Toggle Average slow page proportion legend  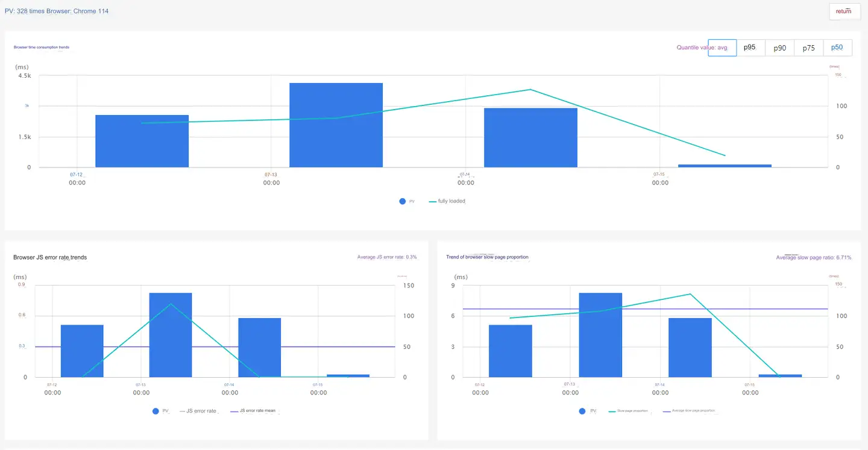point(689,411)
